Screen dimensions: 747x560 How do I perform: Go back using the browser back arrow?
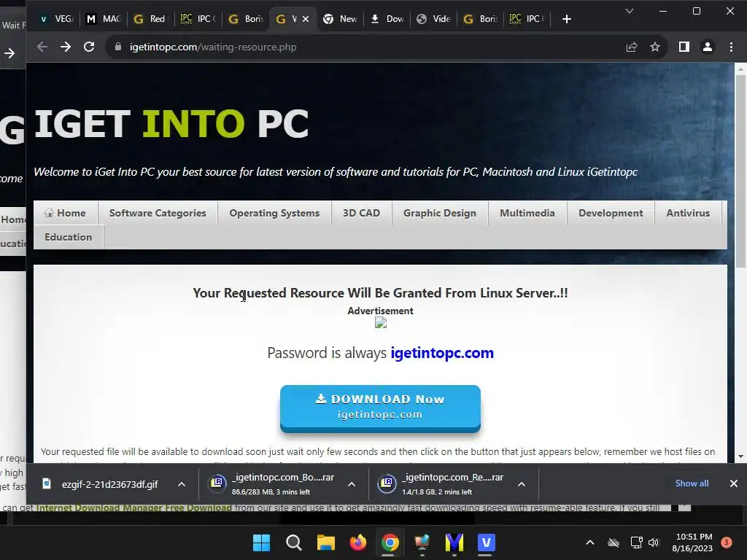(42, 47)
